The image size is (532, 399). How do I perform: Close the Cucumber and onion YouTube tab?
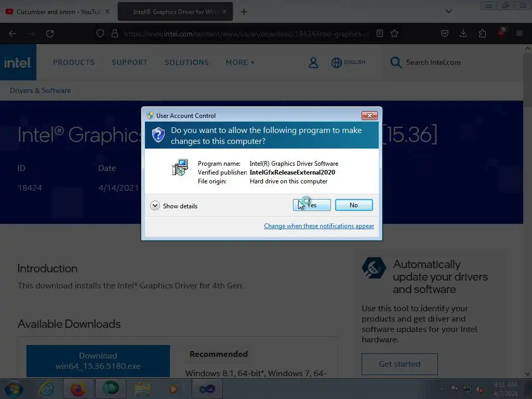click(107, 11)
